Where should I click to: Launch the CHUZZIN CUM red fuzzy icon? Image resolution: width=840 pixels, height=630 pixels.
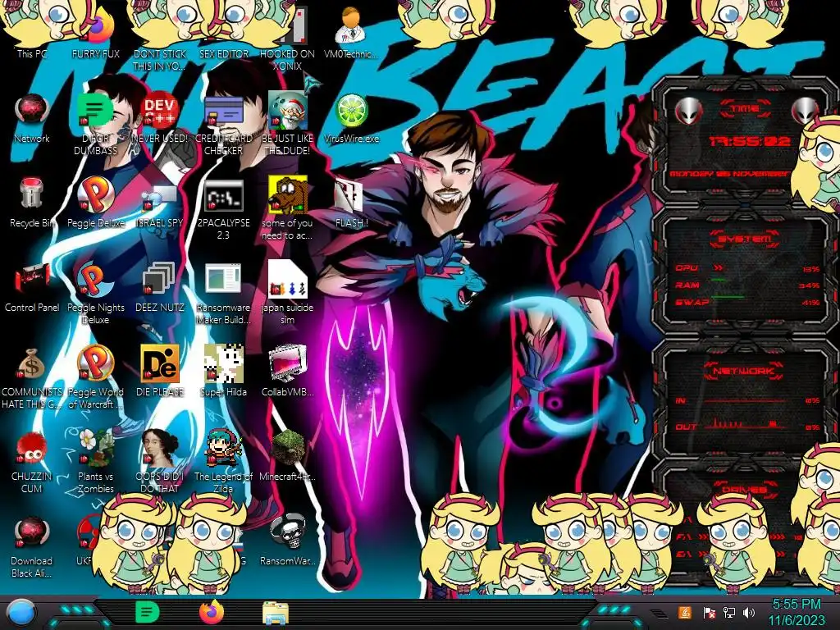(32, 463)
